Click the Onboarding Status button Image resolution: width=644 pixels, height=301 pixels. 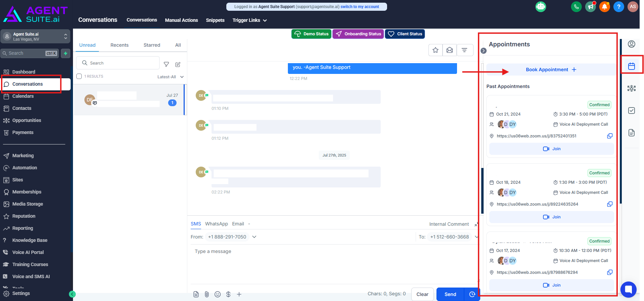click(358, 34)
